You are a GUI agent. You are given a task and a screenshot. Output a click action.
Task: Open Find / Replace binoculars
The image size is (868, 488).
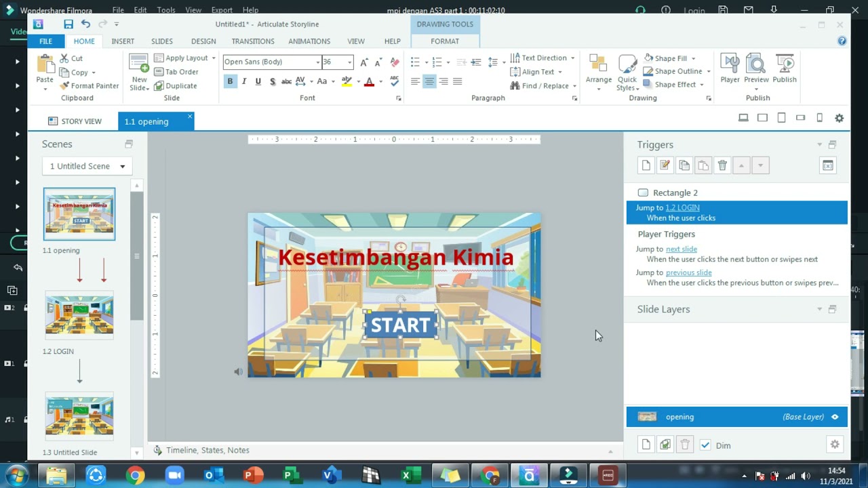[540, 86]
